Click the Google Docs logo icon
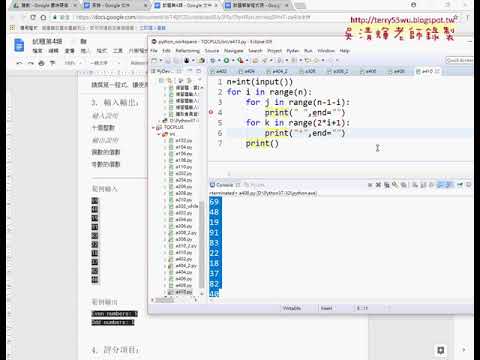This screenshot has height=360, width=480. point(19,45)
